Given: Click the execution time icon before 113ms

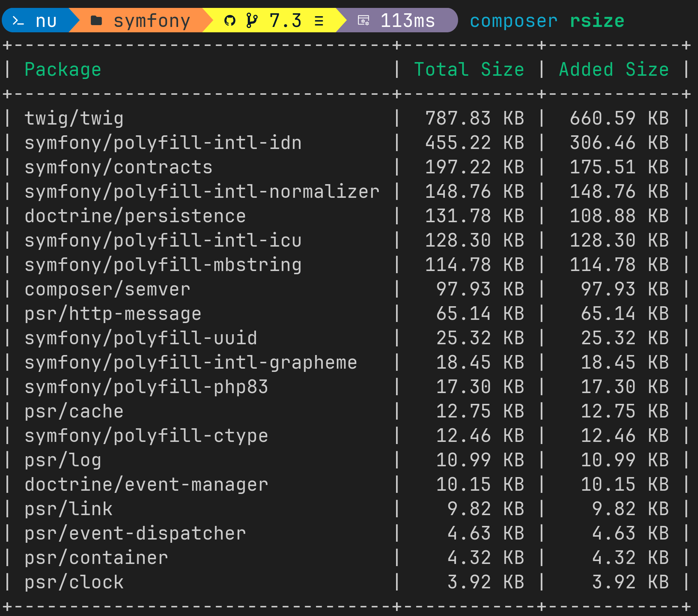Looking at the screenshot, I should click(x=363, y=20).
